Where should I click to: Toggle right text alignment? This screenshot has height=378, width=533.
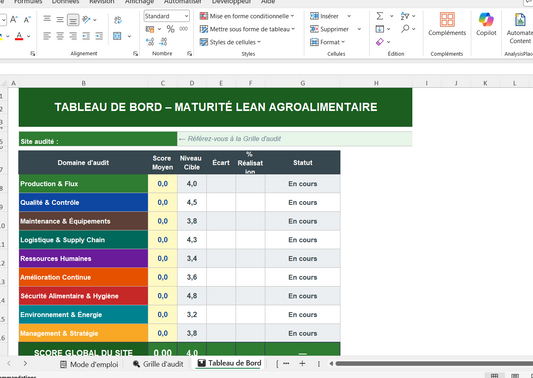tap(73, 36)
